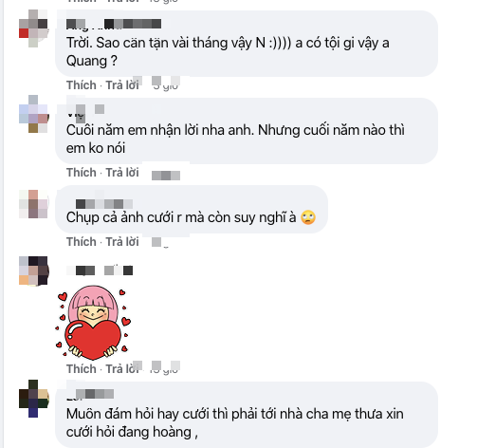Reply to the 'cuối năm nào thì em ko nói' comment

click(x=122, y=173)
